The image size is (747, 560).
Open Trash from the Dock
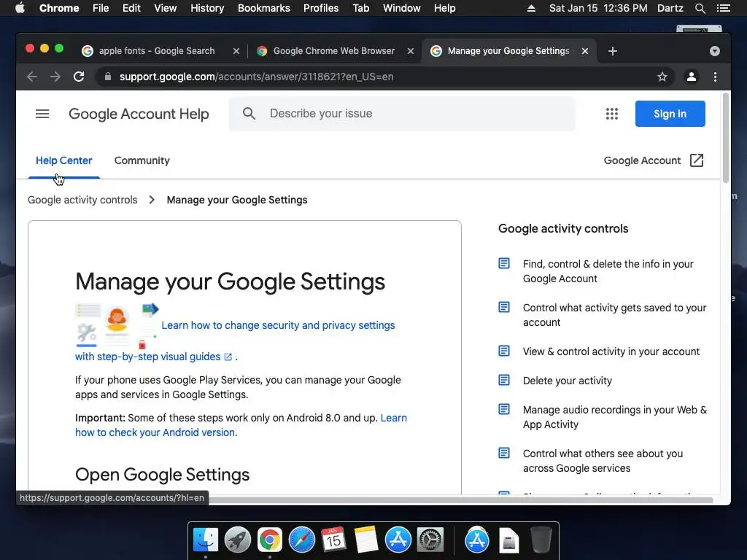click(541, 540)
